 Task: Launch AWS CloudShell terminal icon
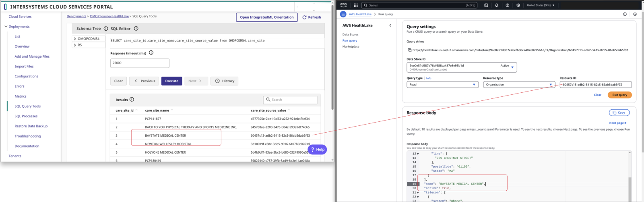486,5
